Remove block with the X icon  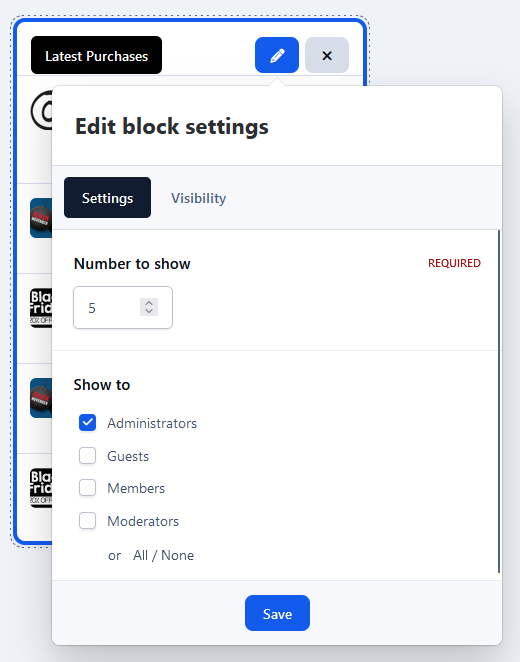click(327, 55)
